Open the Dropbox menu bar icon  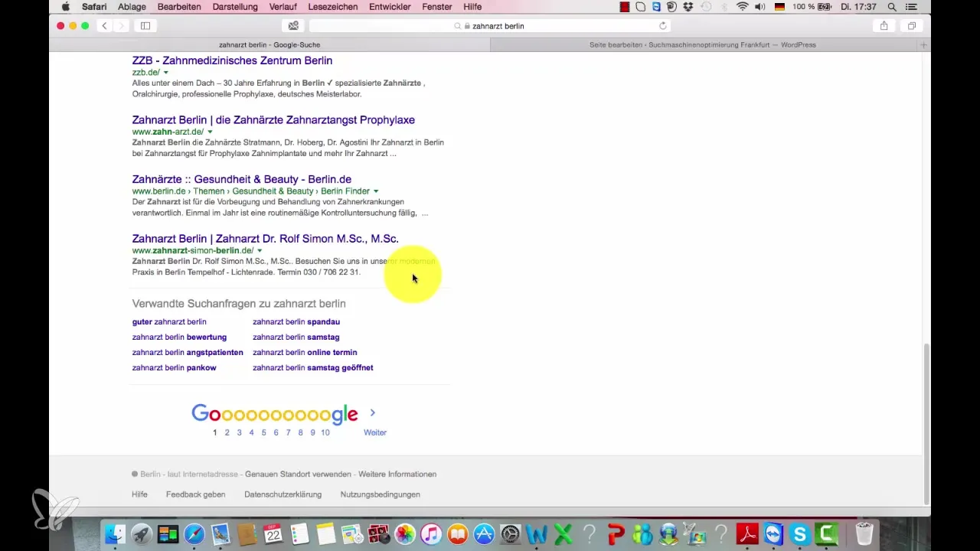688,7
